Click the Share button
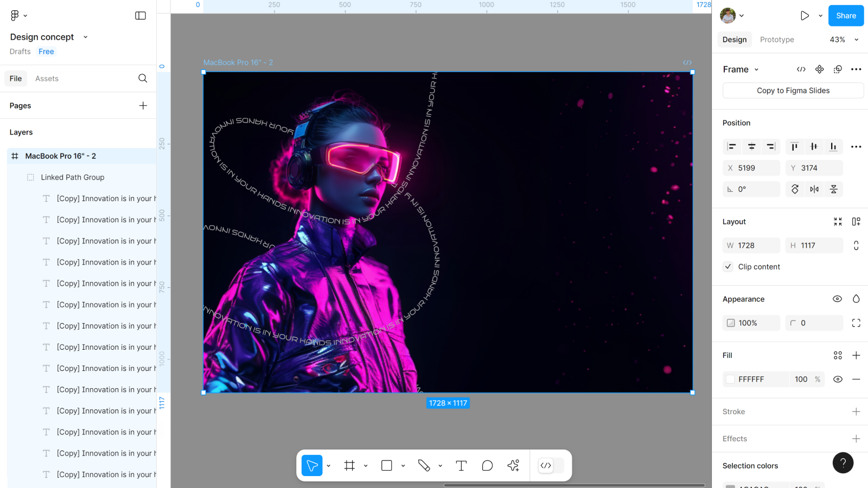This screenshot has width=868, height=488. (846, 16)
